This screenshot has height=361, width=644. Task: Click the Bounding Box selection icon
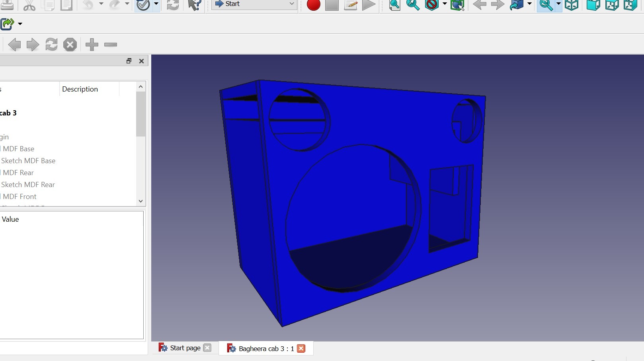click(x=458, y=5)
